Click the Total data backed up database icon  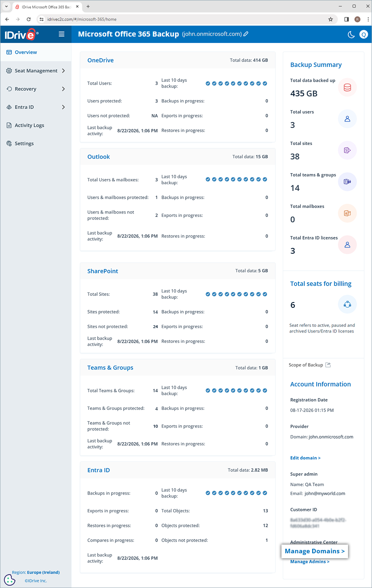click(x=347, y=87)
